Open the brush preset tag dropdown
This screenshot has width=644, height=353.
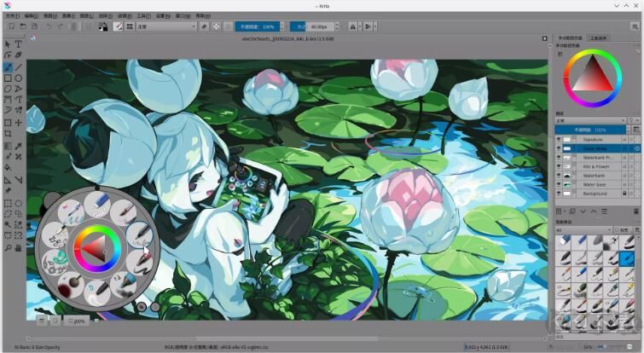(x=583, y=230)
